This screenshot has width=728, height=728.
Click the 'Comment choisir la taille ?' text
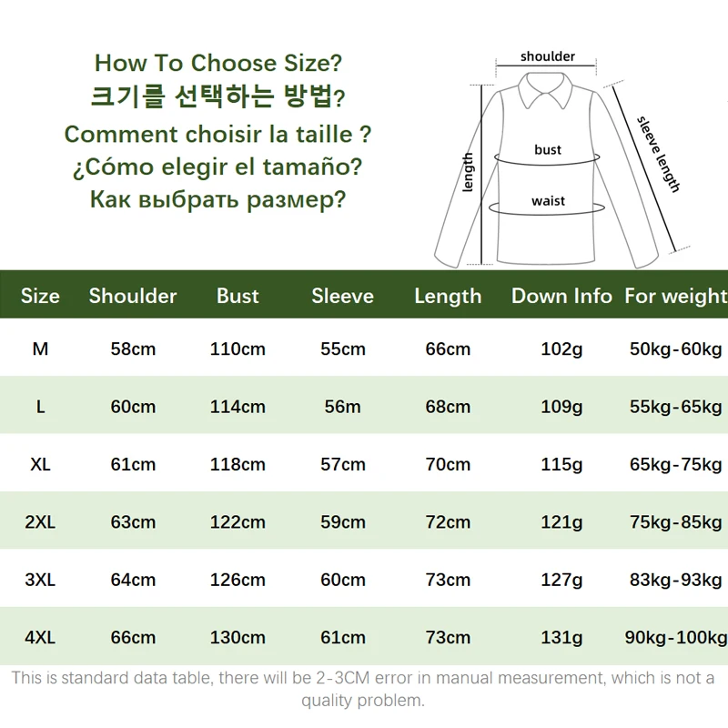(x=217, y=134)
